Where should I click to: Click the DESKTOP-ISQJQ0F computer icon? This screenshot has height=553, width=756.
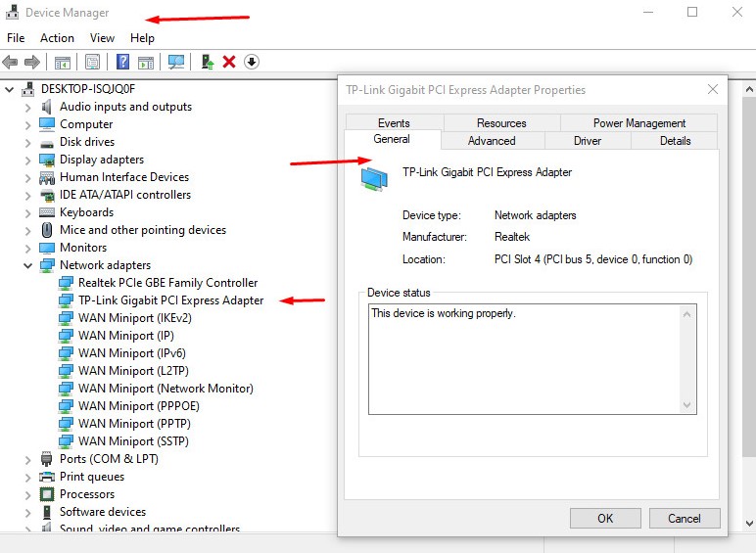pyautogui.click(x=28, y=90)
